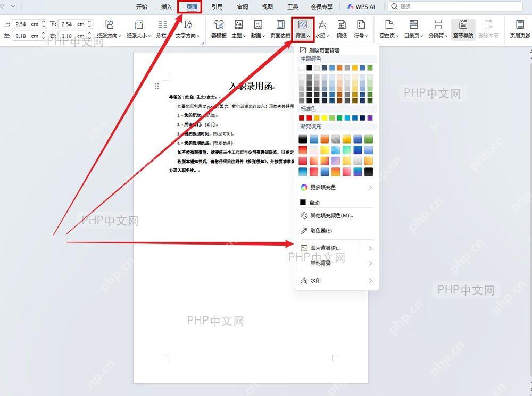Click the paragraph drag handle beside title
Viewport: 532px width, 396px height.
click(157, 86)
